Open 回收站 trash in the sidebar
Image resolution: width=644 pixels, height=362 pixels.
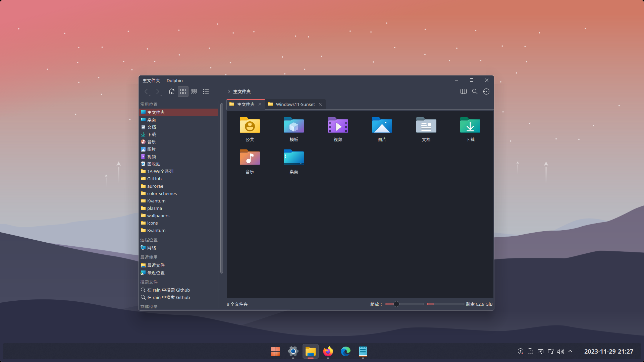[x=179, y=164]
